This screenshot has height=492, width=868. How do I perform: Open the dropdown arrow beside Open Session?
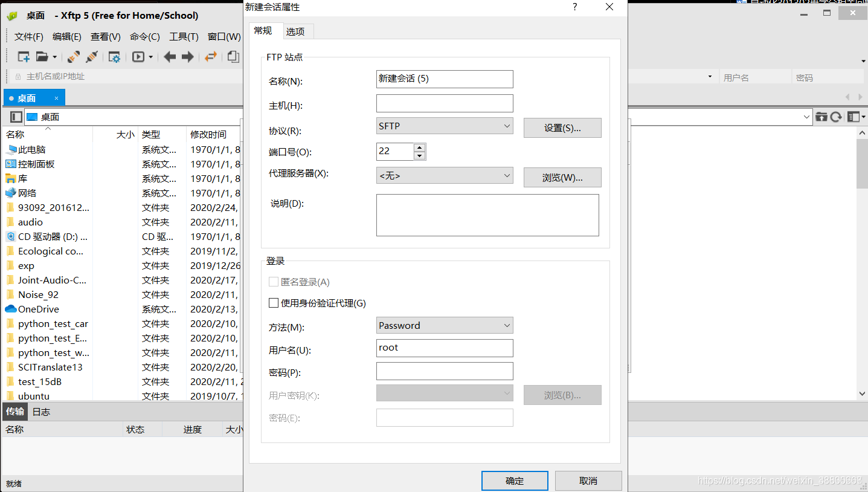coord(54,57)
